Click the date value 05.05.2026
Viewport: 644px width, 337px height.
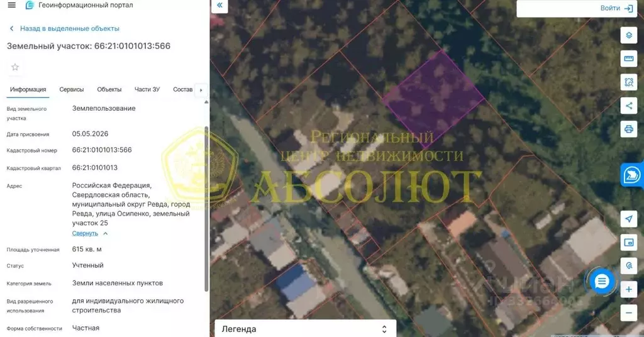[x=91, y=134]
